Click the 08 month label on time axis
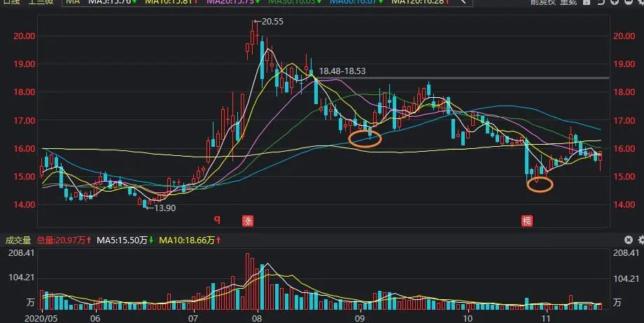 pyautogui.click(x=257, y=319)
